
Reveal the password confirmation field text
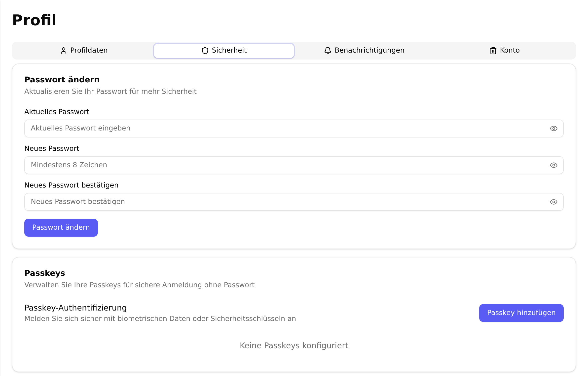pyautogui.click(x=553, y=202)
